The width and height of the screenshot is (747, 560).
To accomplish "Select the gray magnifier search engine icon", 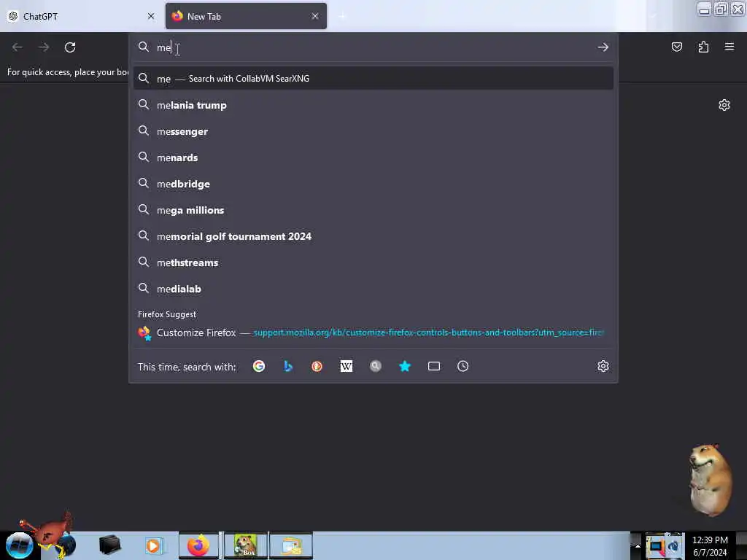I will (376, 366).
